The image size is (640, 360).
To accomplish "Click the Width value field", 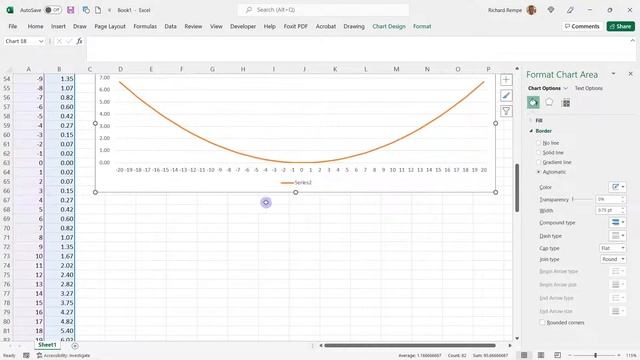I will 608,210.
